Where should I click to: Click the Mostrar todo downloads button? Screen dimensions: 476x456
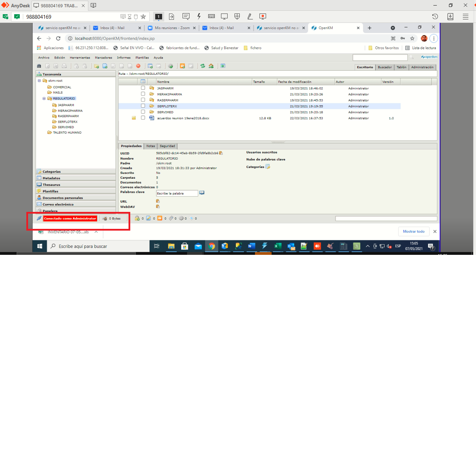click(x=414, y=232)
